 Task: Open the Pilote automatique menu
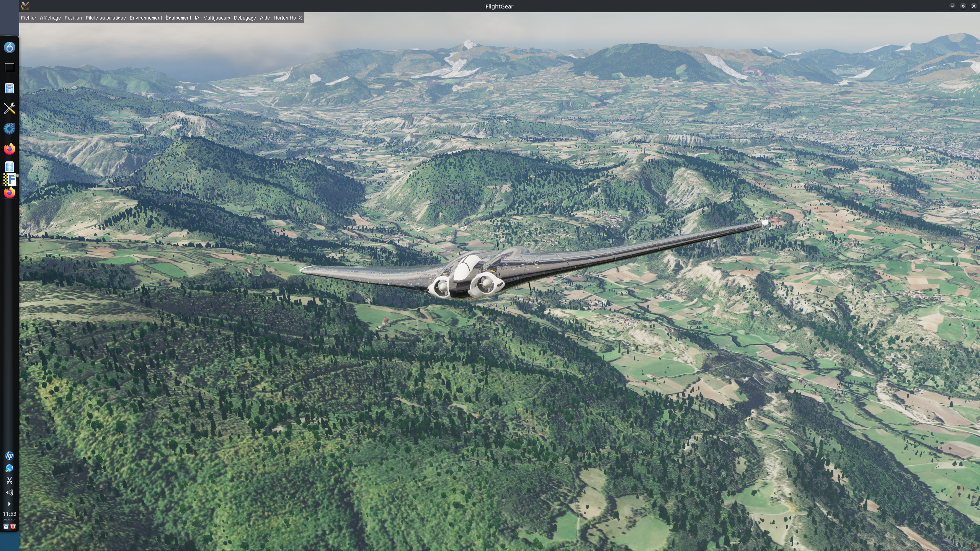click(x=106, y=18)
